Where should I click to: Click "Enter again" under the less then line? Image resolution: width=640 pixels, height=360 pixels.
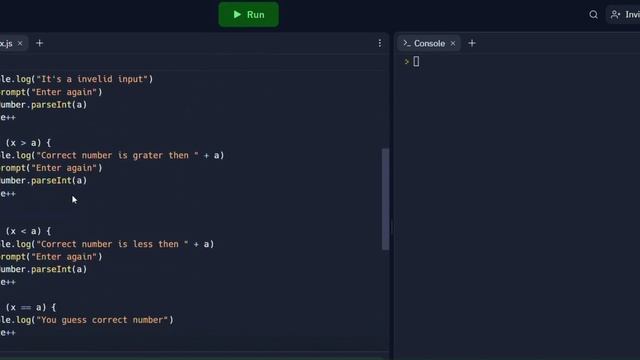click(x=64, y=257)
